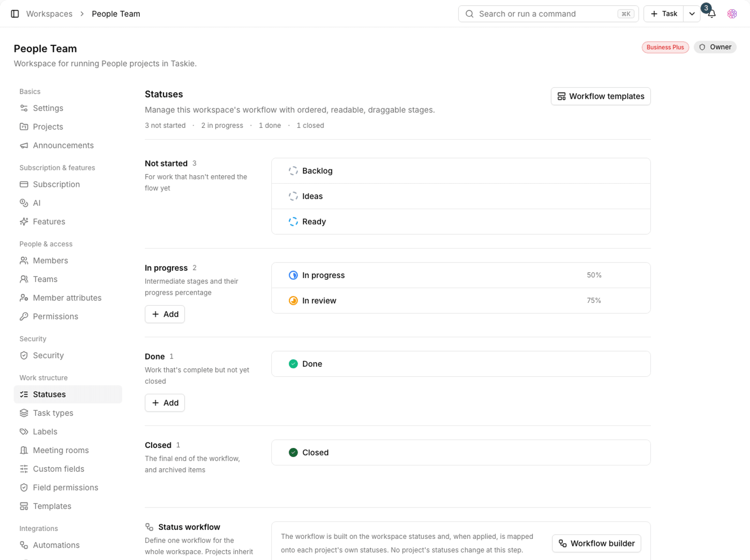750x560 pixels.
Task: Open Member attributes
Action: tap(68, 298)
